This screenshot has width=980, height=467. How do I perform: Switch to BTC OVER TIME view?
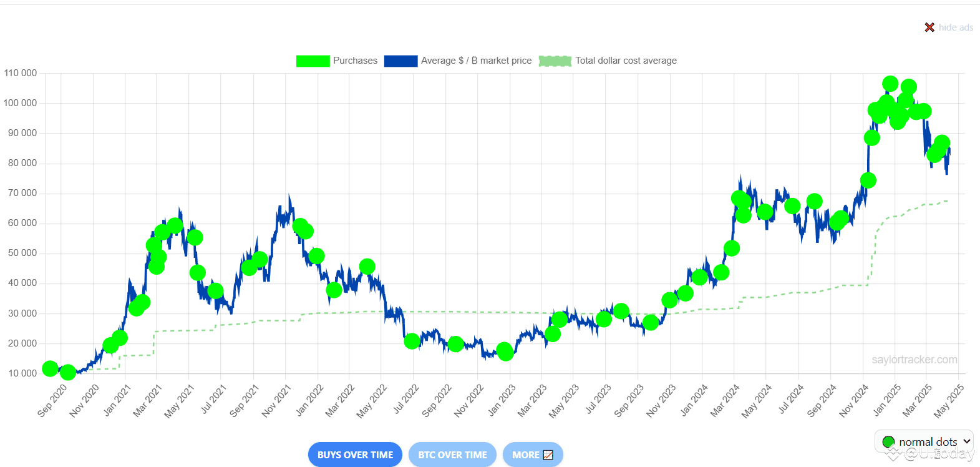[x=452, y=455]
